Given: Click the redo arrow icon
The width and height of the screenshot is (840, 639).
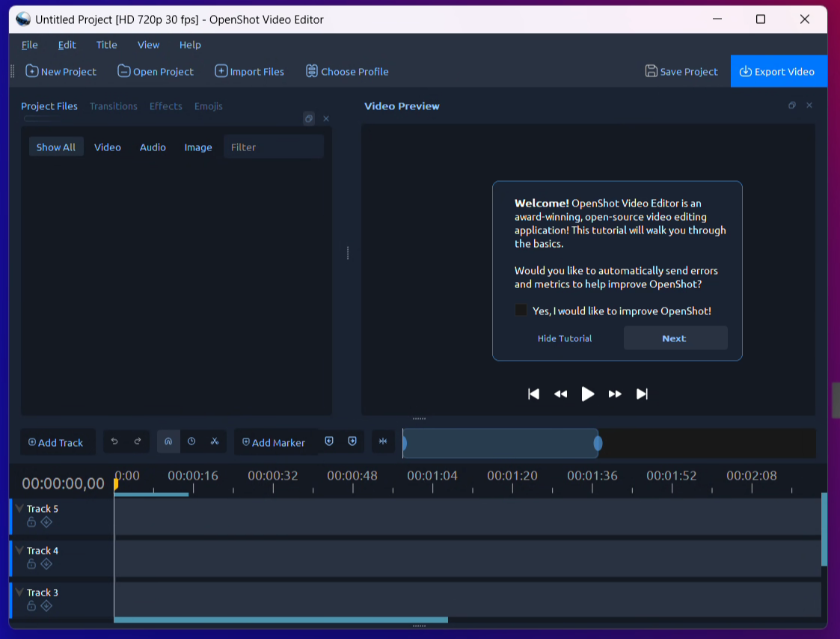Looking at the screenshot, I should (x=138, y=441).
